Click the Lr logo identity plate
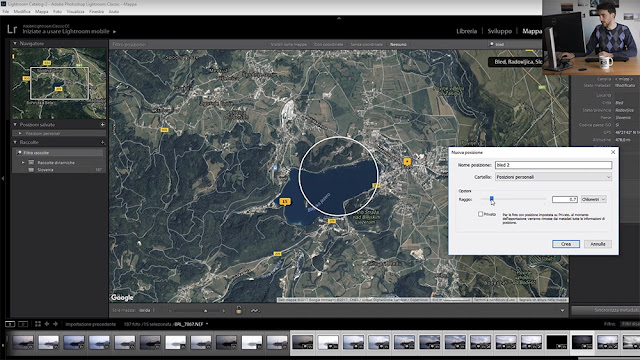 (12, 29)
